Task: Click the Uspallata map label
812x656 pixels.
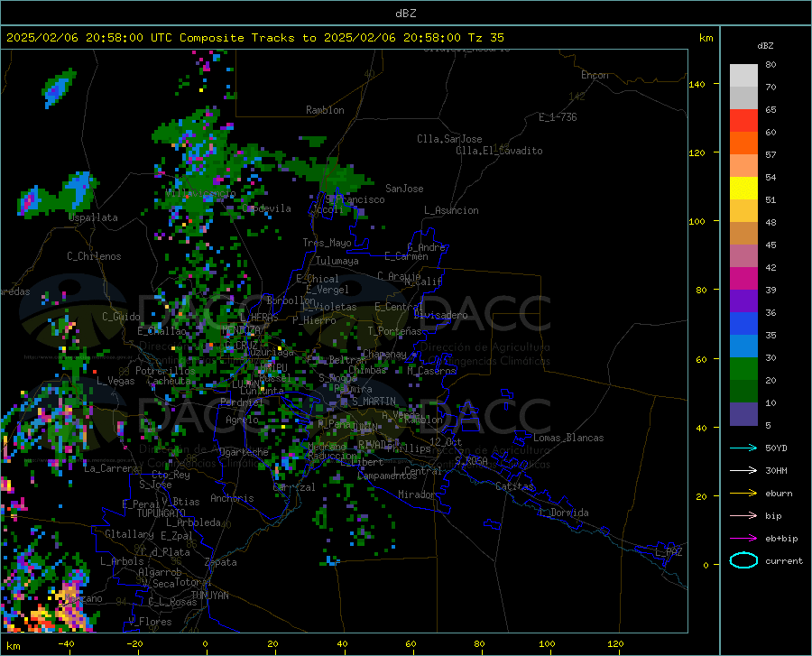Action: (x=93, y=217)
